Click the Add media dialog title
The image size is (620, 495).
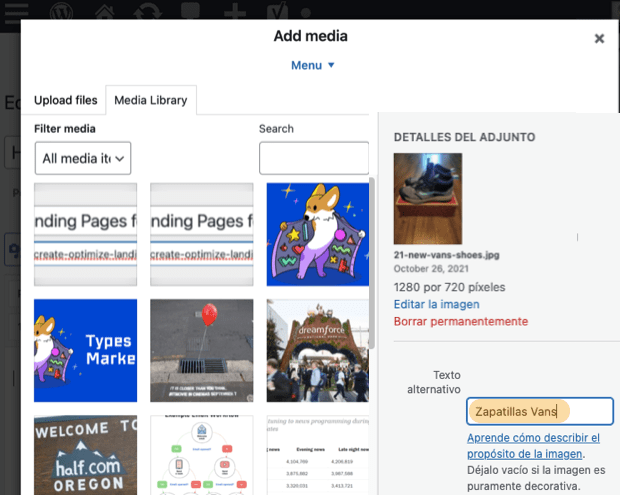click(x=310, y=36)
